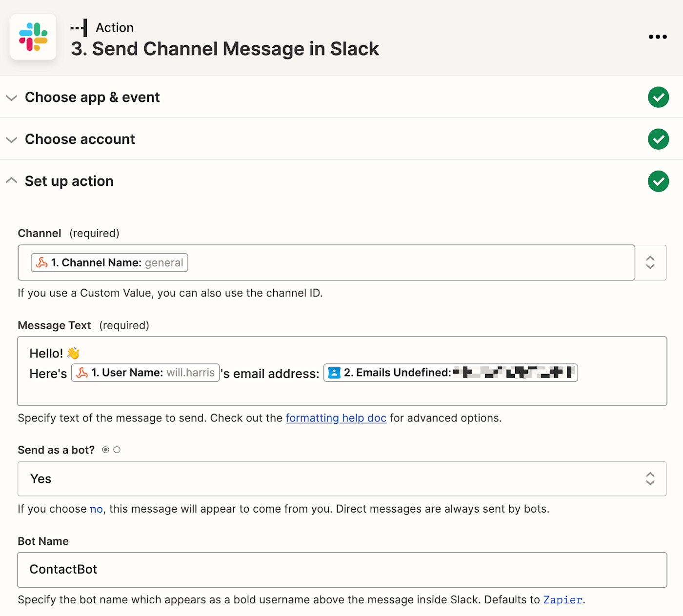Click green checkmark beside Choose app & event
The width and height of the screenshot is (683, 616).
point(658,97)
